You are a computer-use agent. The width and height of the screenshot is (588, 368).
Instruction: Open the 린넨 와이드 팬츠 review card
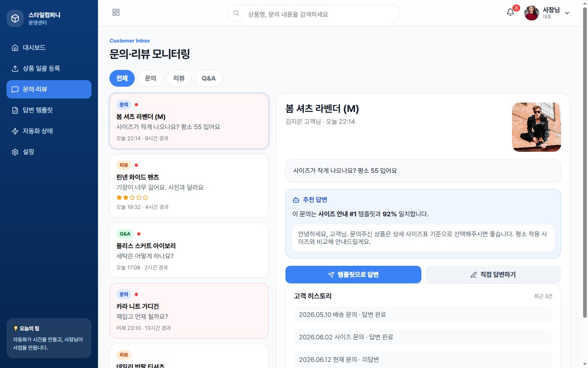pos(189,186)
